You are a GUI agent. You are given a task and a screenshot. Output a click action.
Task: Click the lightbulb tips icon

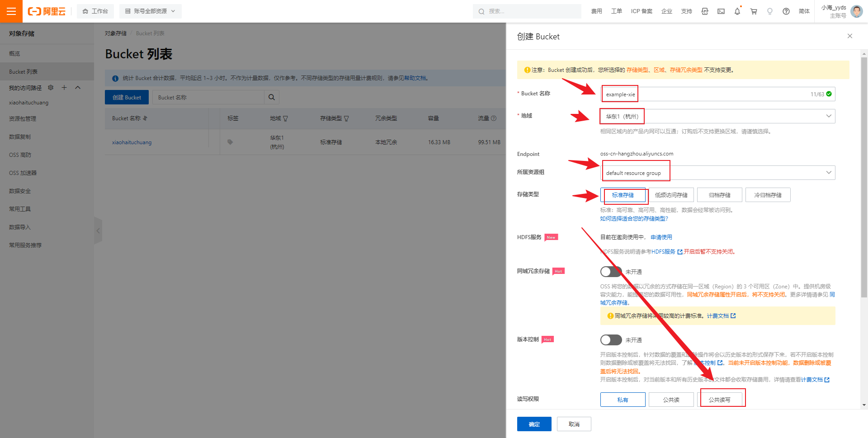770,11
